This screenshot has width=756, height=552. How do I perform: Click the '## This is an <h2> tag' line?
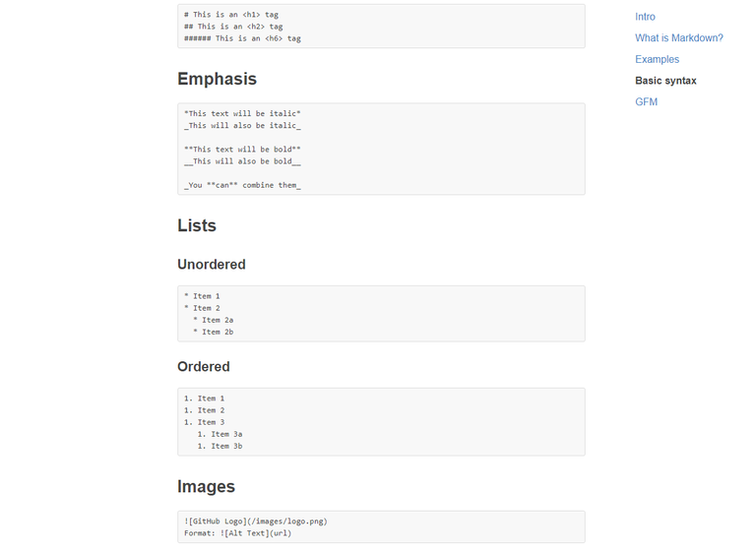click(233, 27)
